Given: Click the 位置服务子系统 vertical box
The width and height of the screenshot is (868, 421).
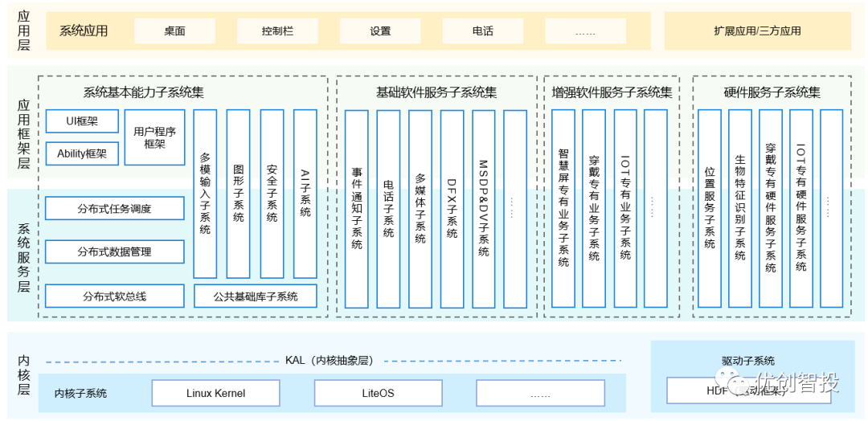Looking at the screenshot, I should [x=710, y=209].
